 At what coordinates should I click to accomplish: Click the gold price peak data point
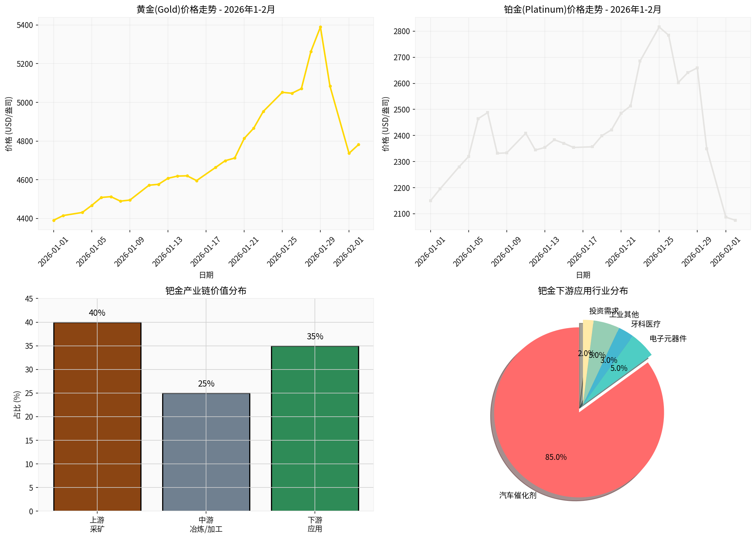tap(320, 27)
